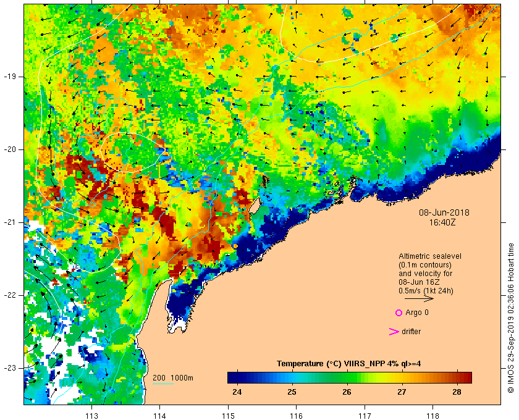
Task: Click the 'and velocity for' legend line
Action: pos(425,274)
